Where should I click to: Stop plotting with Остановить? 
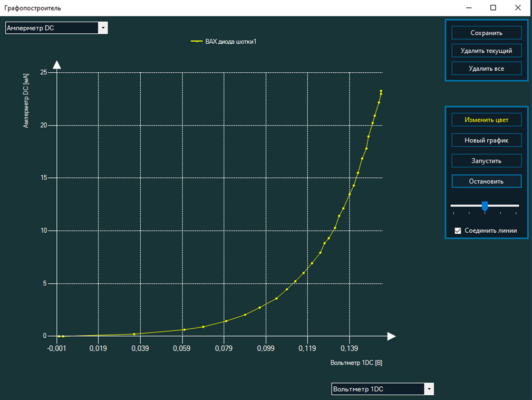pyautogui.click(x=486, y=181)
